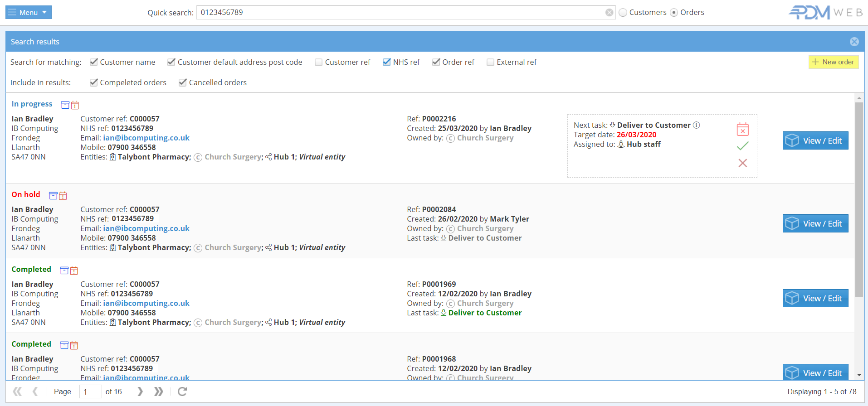Click the ian@ibcomputing.co.uk email in first result
868x406 pixels.
(x=146, y=138)
